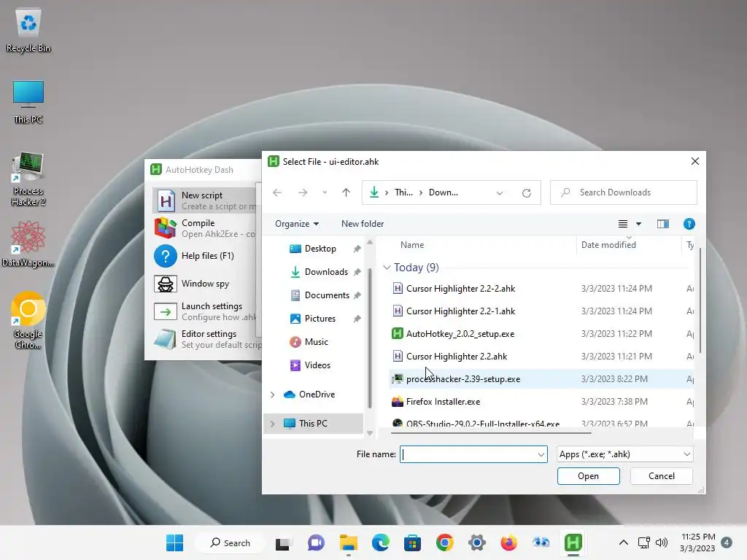Open file dialog help button

coord(689,224)
